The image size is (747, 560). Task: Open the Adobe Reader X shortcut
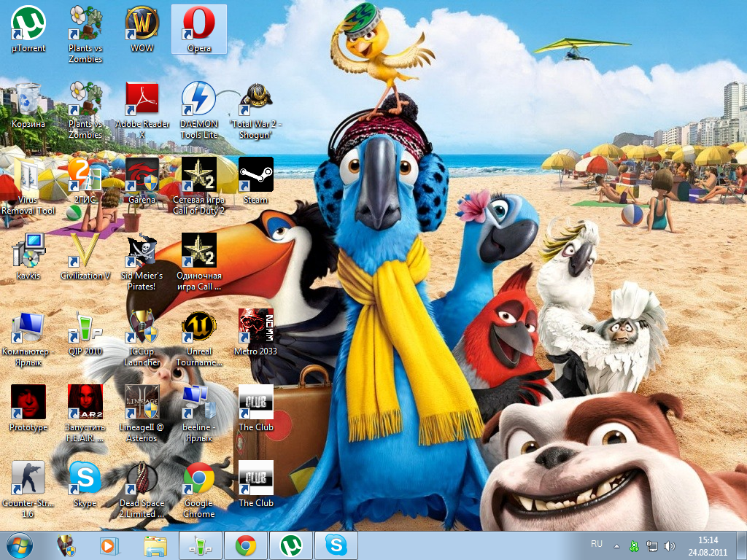[x=142, y=111]
